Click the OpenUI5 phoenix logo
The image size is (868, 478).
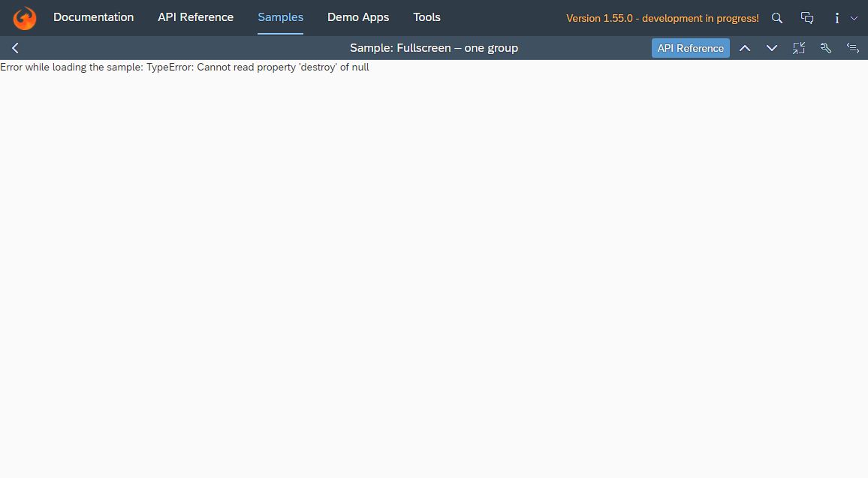(x=24, y=17)
